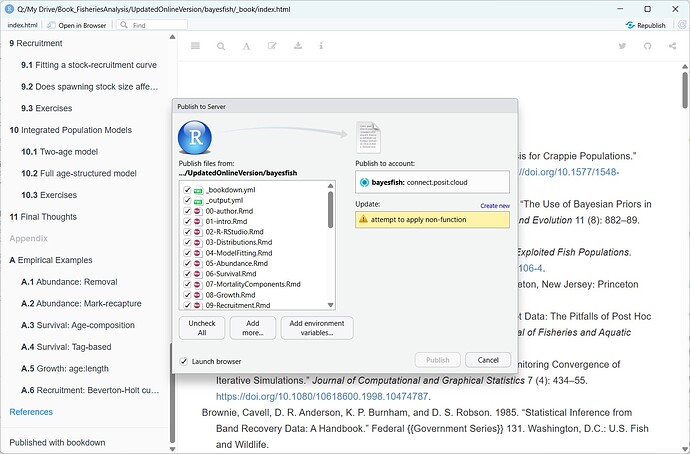Toggle the book sidebar hamburger icon
This screenshot has width=690, height=454.
[x=195, y=46]
